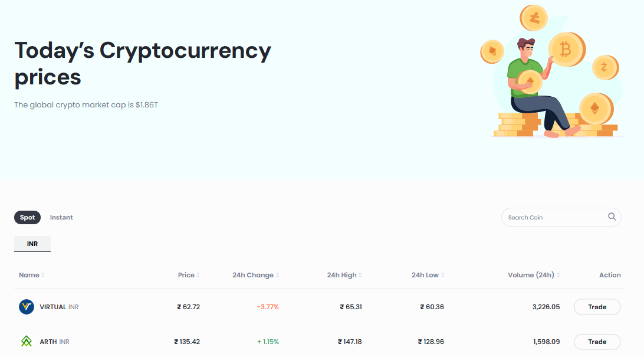Switch to the Spot market toggle
Viewport: 644px width, 357px height.
coord(27,217)
